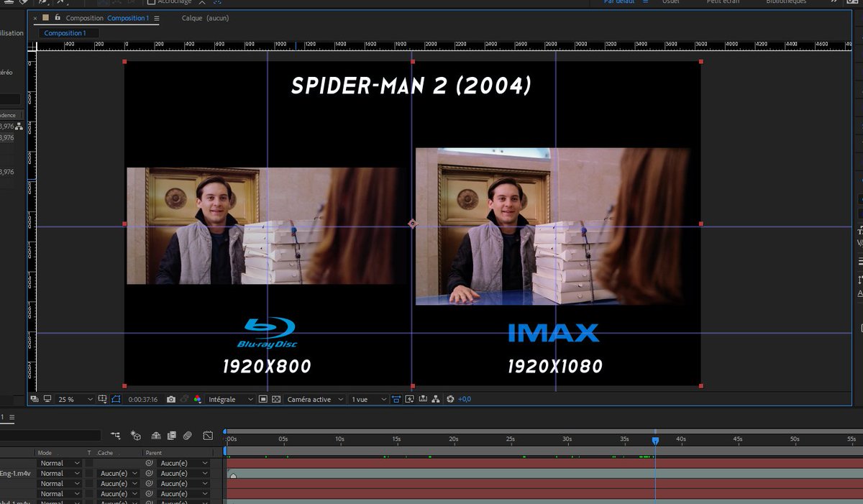Open Eng-1.m4v layer's Normal mode dropdown

[58, 474]
